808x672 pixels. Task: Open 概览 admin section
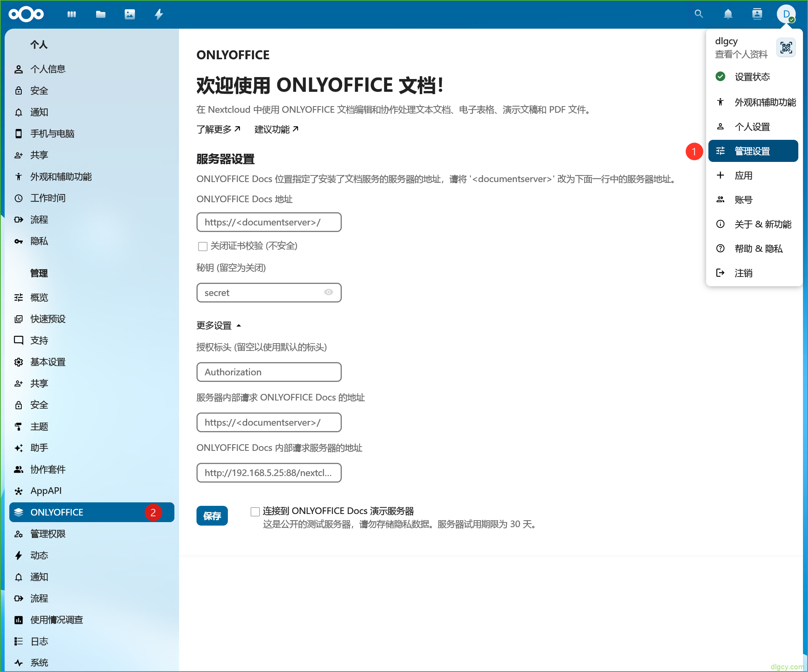coord(92,297)
